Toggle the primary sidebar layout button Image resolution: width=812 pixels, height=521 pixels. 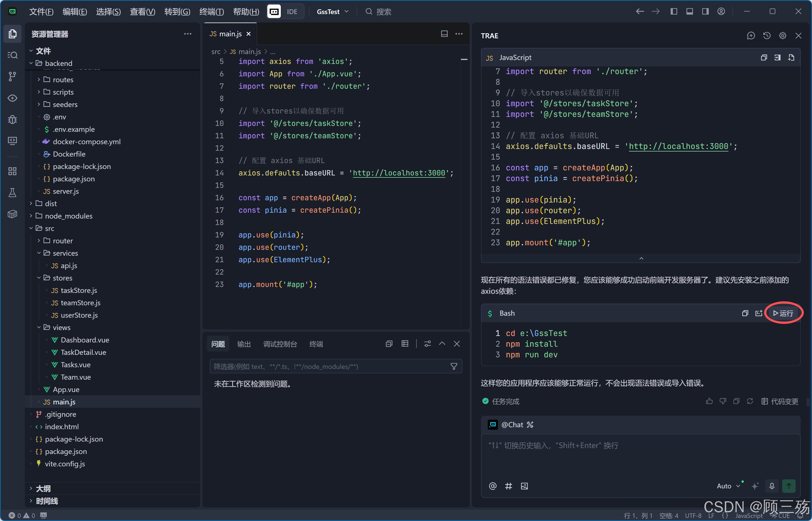pyautogui.click(x=674, y=12)
